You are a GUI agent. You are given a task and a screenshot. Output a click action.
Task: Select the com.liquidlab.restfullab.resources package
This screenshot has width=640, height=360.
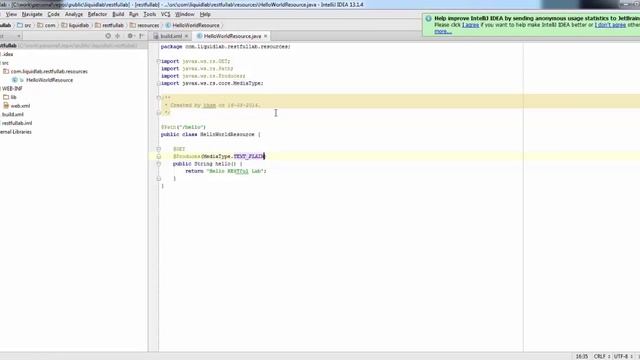pos(49,71)
